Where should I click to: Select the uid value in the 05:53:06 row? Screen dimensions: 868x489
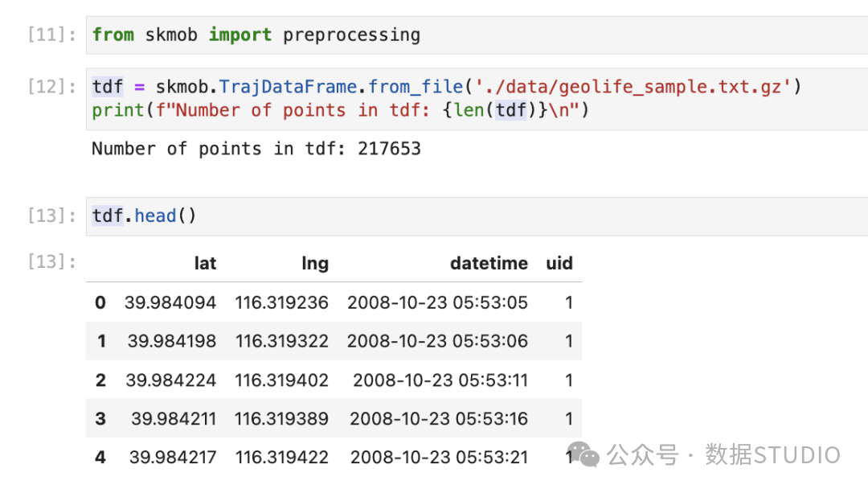pos(568,341)
